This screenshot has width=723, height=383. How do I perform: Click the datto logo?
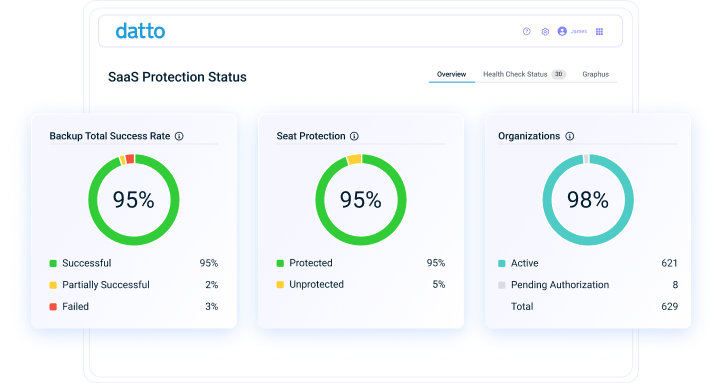point(140,31)
